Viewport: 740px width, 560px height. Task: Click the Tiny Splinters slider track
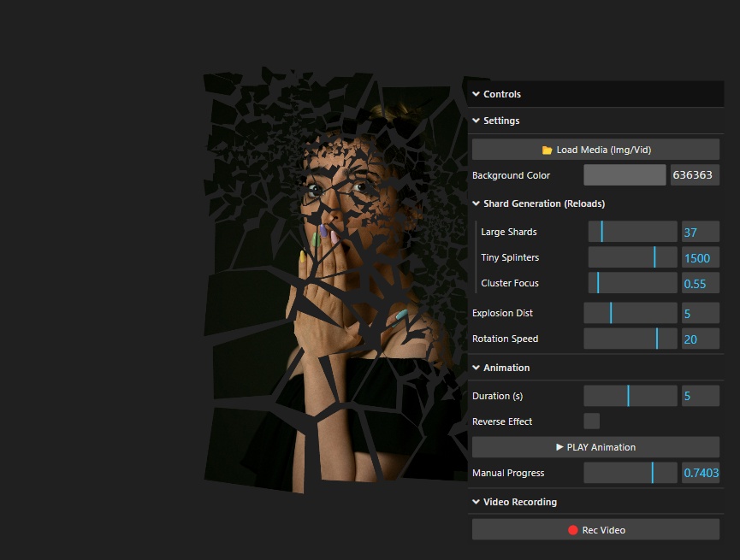click(x=632, y=257)
